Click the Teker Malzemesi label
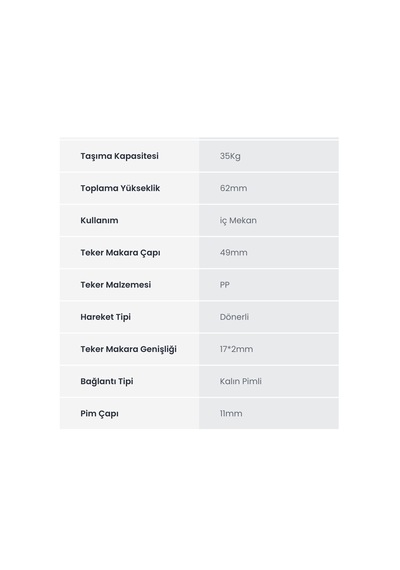Viewport: 400px width, 570px height. [x=116, y=285]
